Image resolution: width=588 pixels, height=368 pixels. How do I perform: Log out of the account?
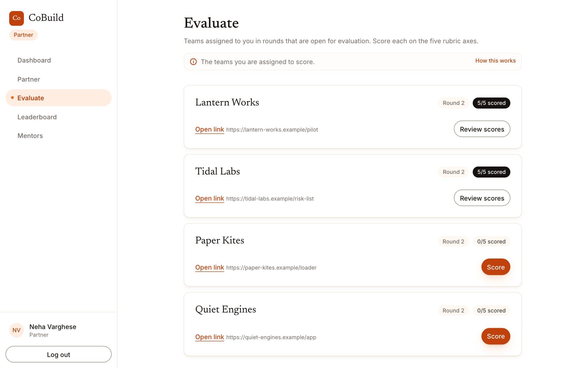pos(58,355)
